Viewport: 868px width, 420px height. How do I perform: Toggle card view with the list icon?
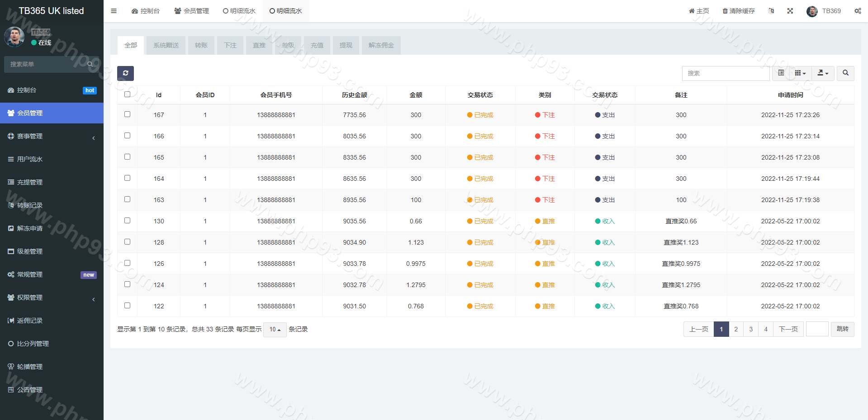pos(781,73)
